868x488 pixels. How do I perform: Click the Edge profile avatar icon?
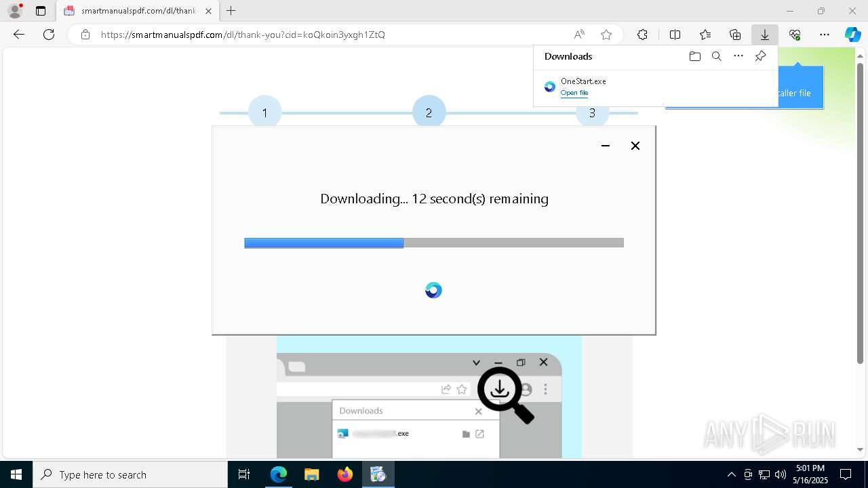(x=15, y=11)
